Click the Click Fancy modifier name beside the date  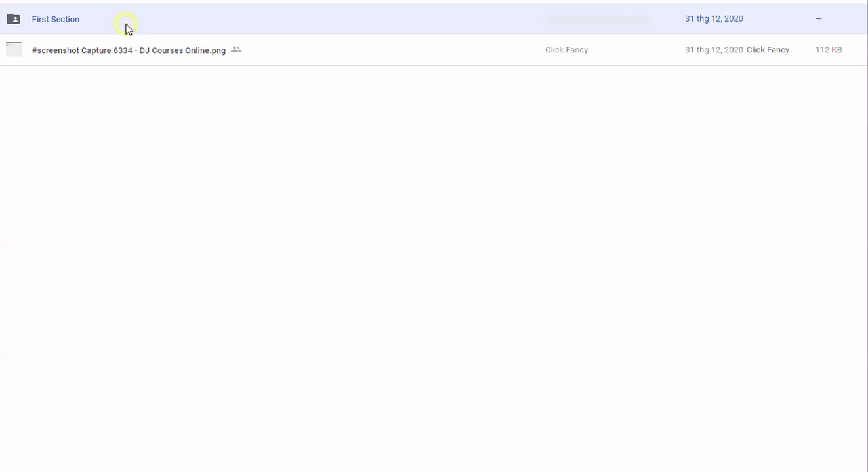(x=768, y=50)
